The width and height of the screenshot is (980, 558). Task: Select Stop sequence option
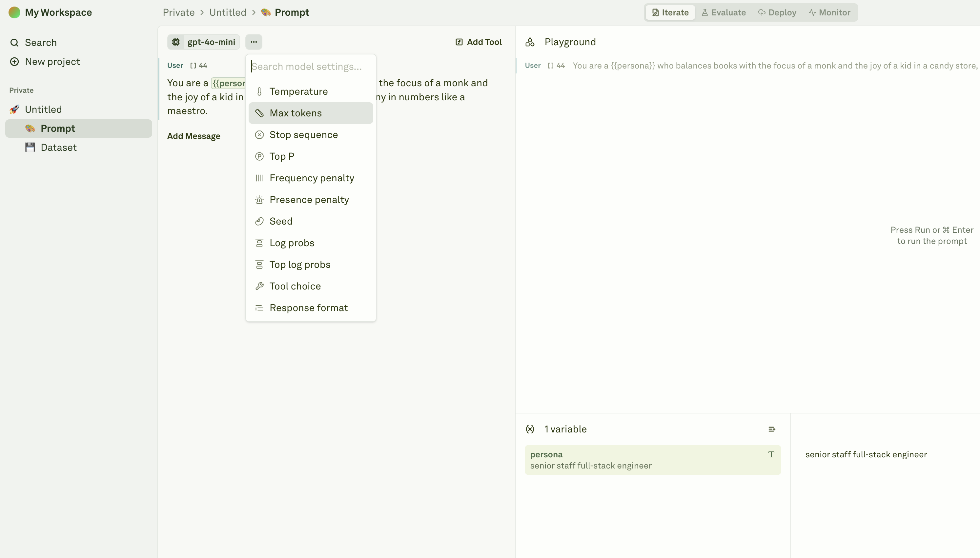pyautogui.click(x=303, y=134)
